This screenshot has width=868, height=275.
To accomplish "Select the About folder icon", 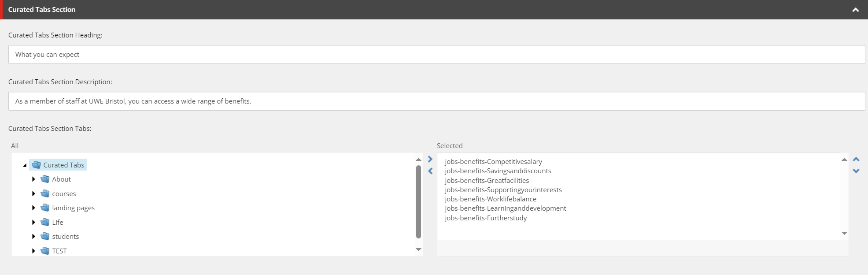I will pos(45,179).
